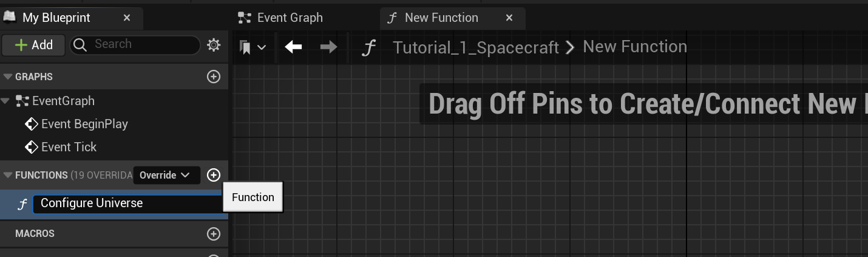Click the Search field in My Blueprint
868x257 pixels.
143,44
